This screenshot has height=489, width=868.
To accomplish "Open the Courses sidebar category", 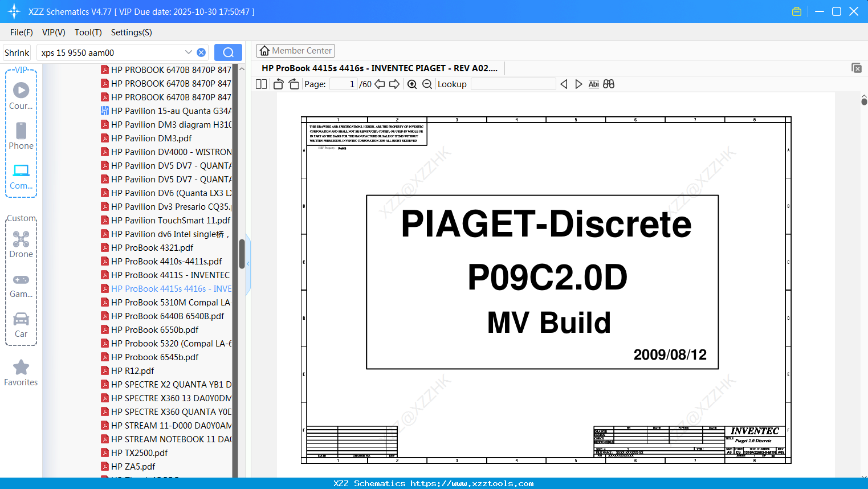I will (21, 96).
